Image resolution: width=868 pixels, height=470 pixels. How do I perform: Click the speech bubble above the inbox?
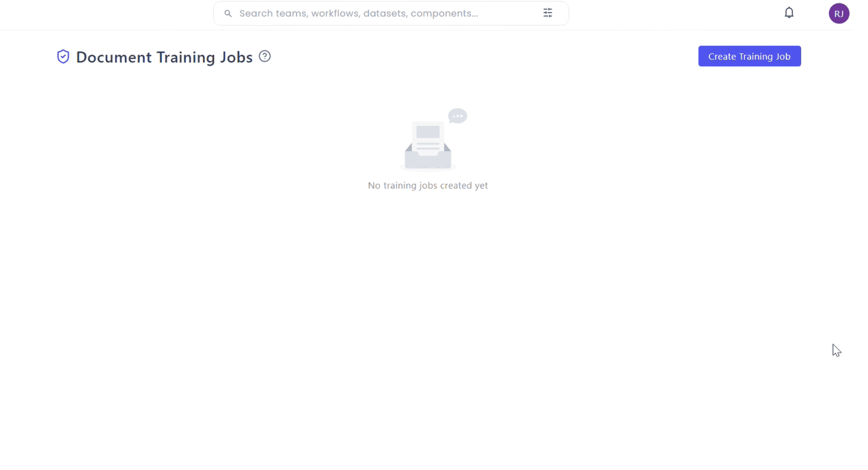coord(457,116)
